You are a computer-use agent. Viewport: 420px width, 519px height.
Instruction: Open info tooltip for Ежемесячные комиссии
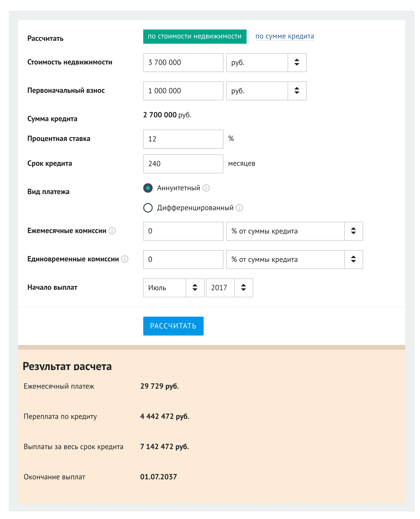112,231
